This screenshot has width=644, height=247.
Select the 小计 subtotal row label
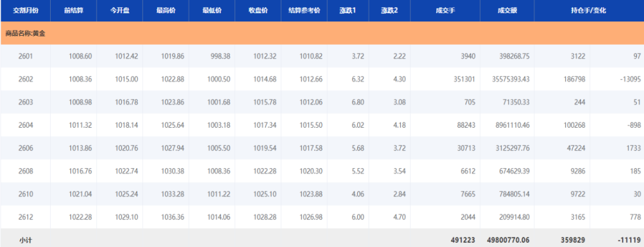click(26, 239)
